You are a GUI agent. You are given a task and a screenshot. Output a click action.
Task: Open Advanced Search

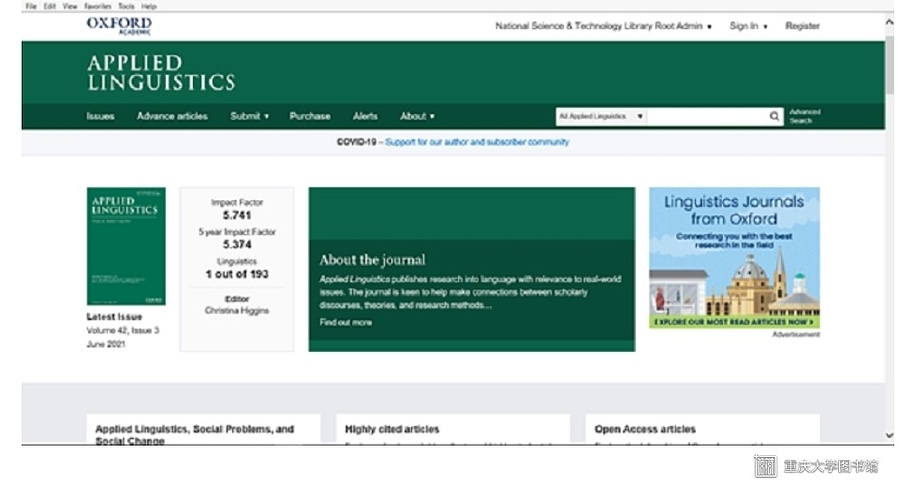click(805, 116)
